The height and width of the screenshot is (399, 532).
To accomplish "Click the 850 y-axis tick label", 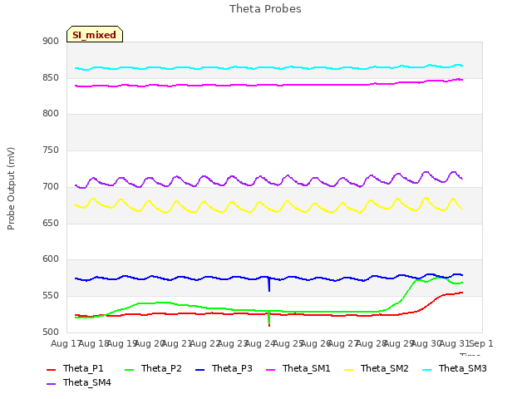I will (51, 77).
